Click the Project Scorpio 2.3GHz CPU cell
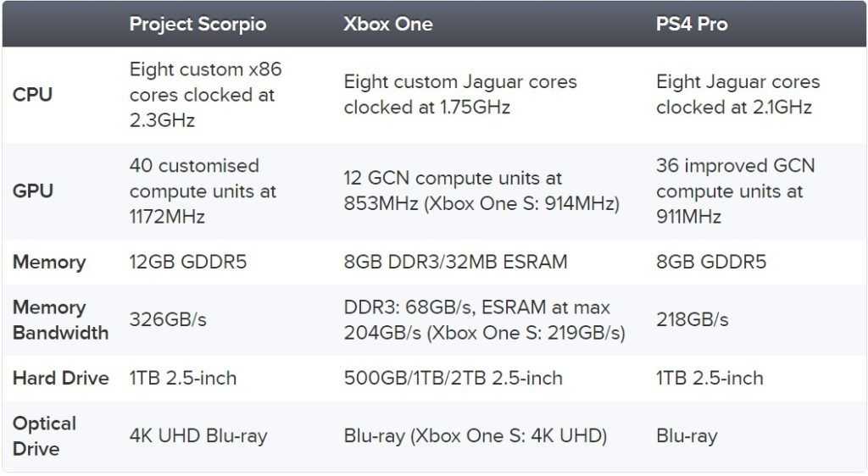 pos(205,95)
